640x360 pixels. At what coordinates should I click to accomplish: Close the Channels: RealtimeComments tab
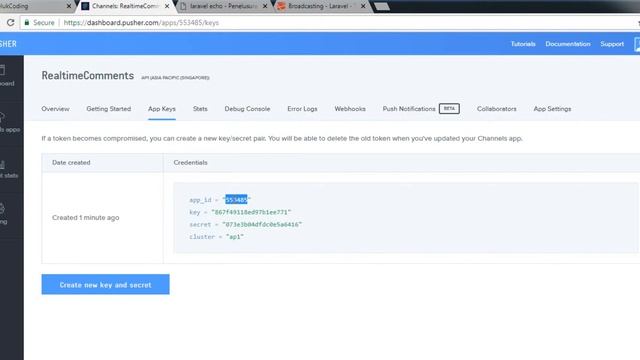(x=167, y=6)
